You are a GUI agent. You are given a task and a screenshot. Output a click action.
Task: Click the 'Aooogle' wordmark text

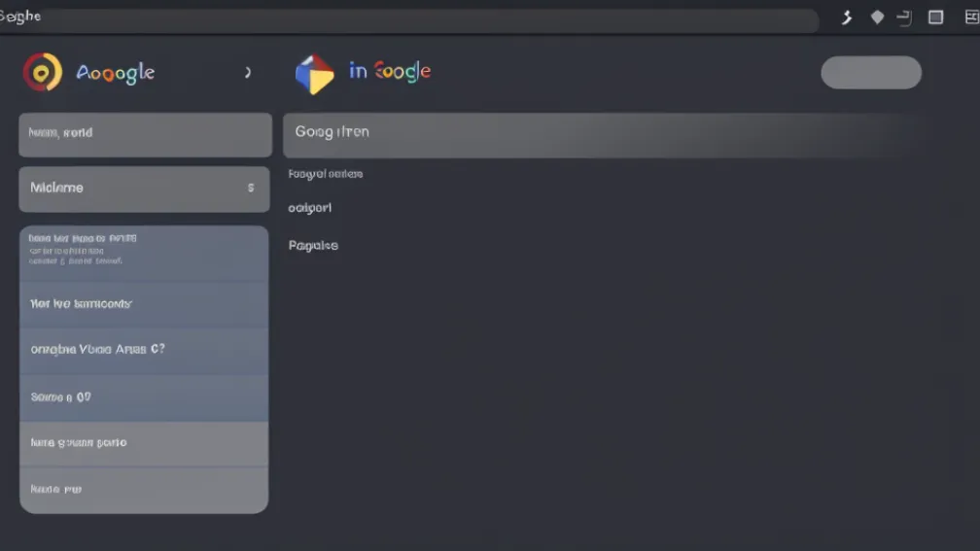point(116,73)
